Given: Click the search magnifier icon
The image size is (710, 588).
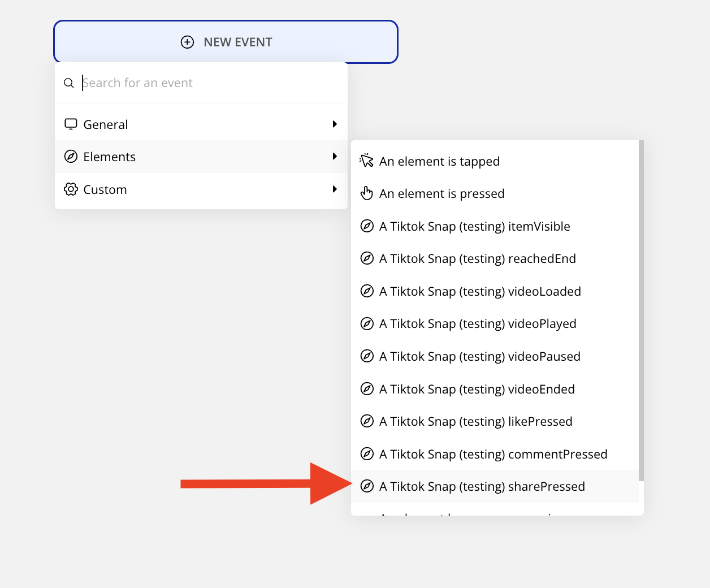Looking at the screenshot, I should click(69, 83).
